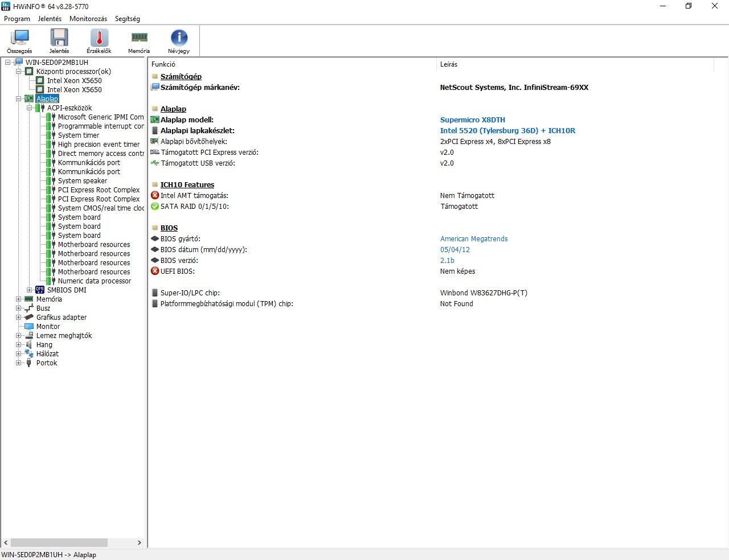The image size is (729, 560).
Task: Click the green check icon by SATA RAID
Action: 155,206
